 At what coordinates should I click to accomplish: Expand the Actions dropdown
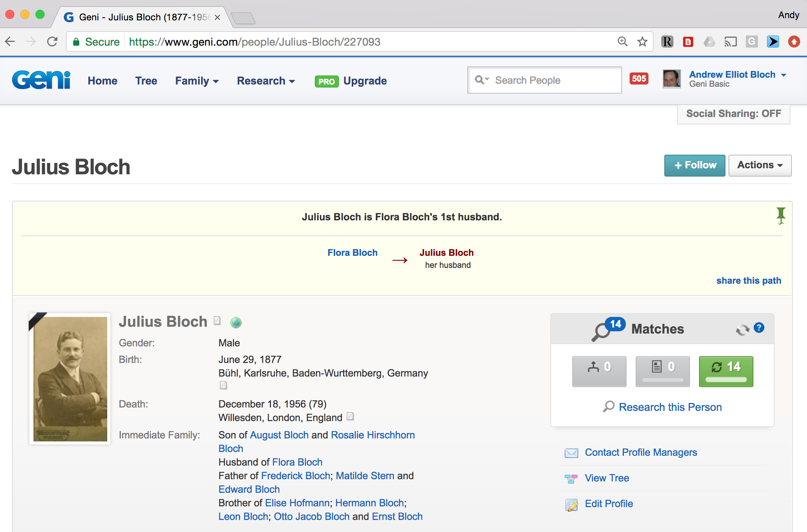click(759, 165)
